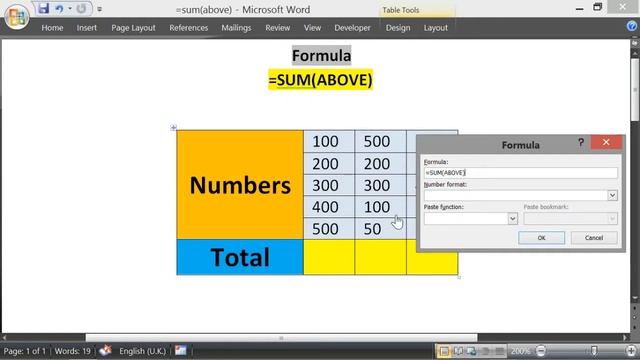This screenshot has height=360, width=640.
Task: Click the table move handle icon
Action: 173,128
